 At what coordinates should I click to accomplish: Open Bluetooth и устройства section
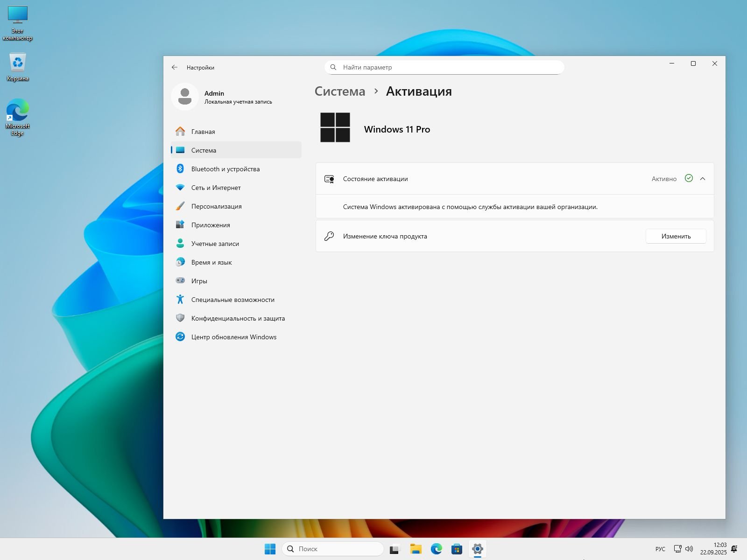click(x=225, y=169)
